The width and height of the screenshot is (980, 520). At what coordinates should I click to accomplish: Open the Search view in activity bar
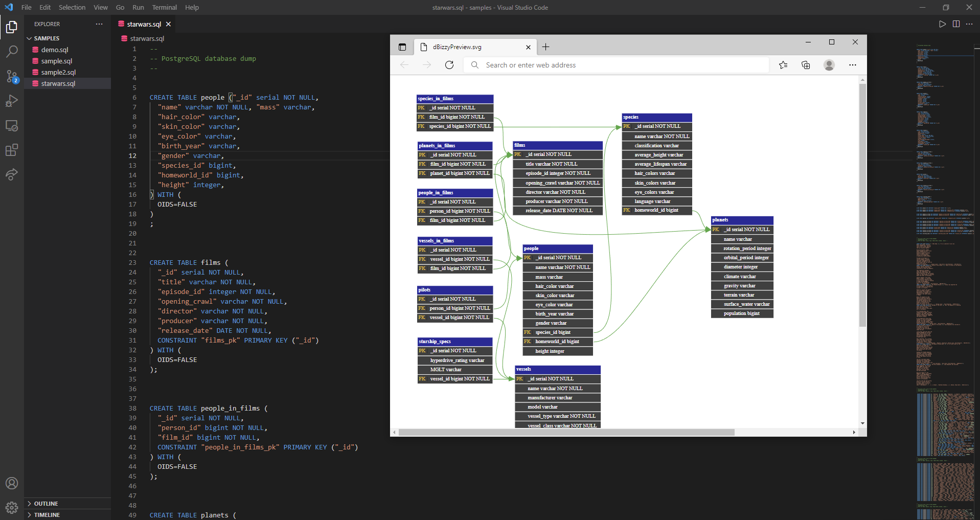click(x=12, y=51)
